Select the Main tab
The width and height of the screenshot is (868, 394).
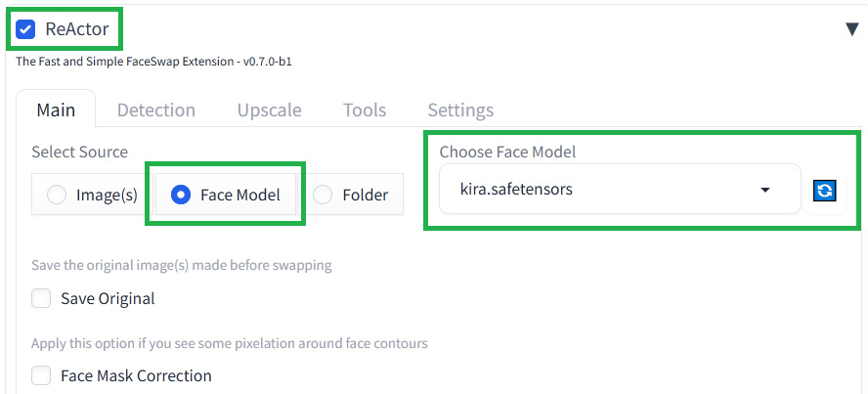[56, 109]
